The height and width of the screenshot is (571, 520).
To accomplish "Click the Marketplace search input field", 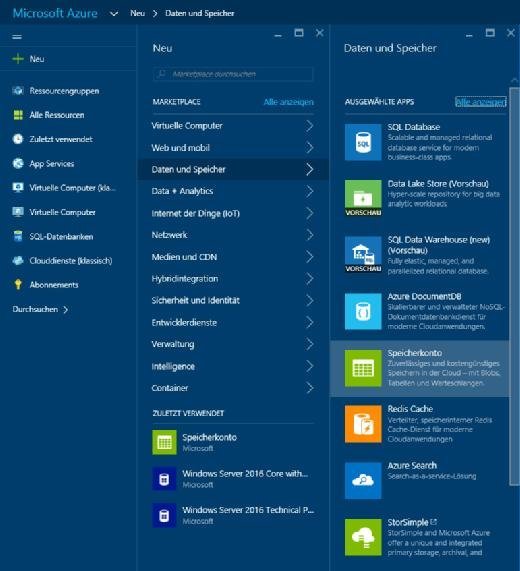I will (233, 74).
